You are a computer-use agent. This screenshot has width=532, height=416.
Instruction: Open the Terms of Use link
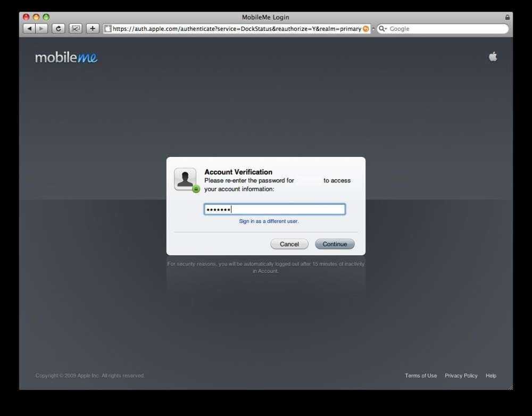(x=421, y=376)
